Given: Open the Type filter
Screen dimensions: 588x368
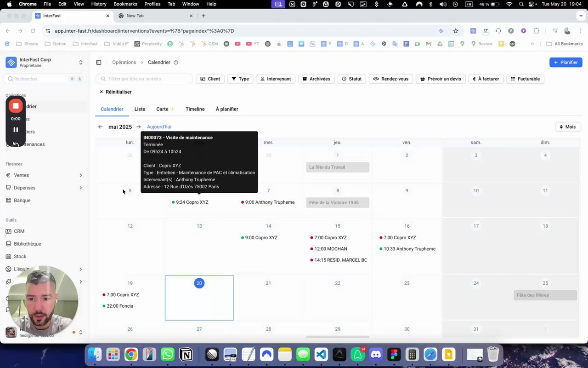Looking at the screenshot, I should pos(240,79).
